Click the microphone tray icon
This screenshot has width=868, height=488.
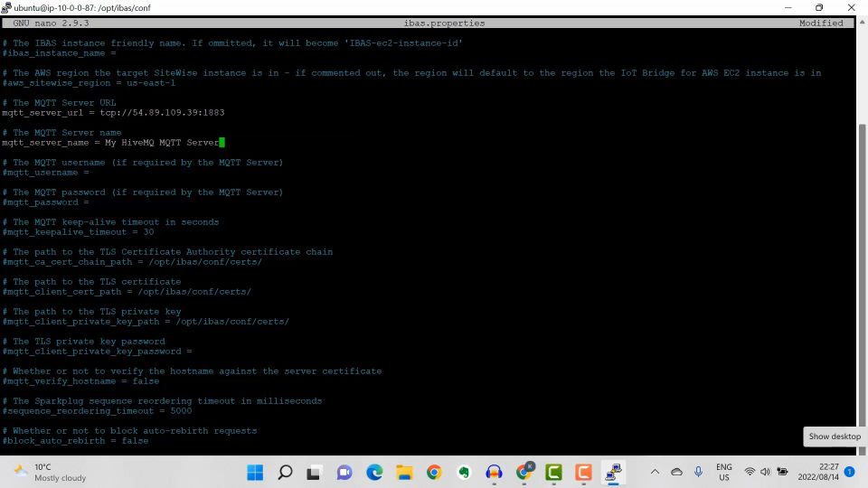tap(699, 472)
